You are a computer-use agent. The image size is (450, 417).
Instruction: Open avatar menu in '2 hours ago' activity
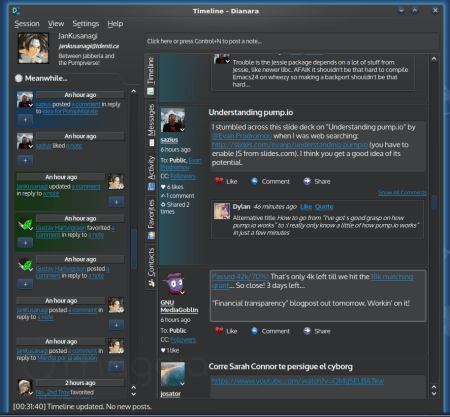(x=25, y=388)
